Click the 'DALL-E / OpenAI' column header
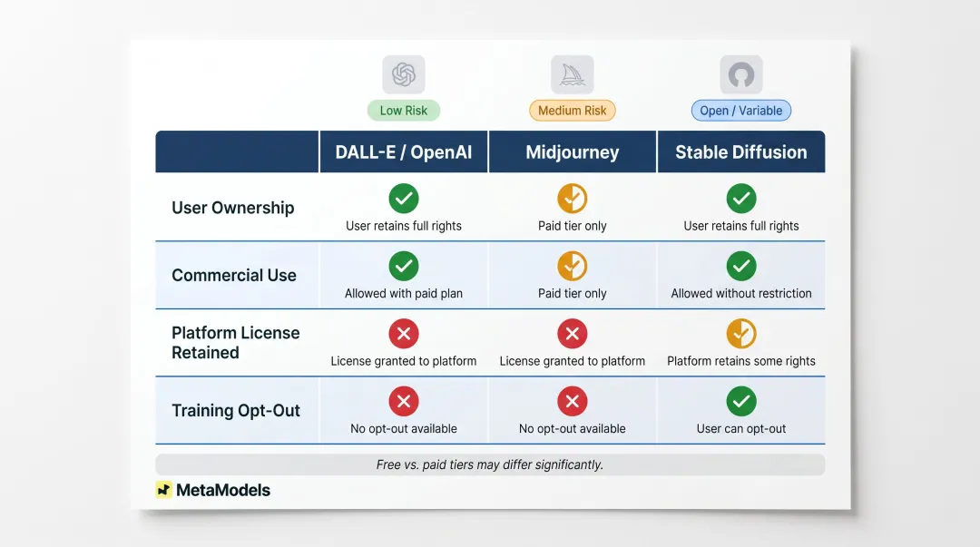Image resolution: width=980 pixels, height=547 pixels. 404,151
